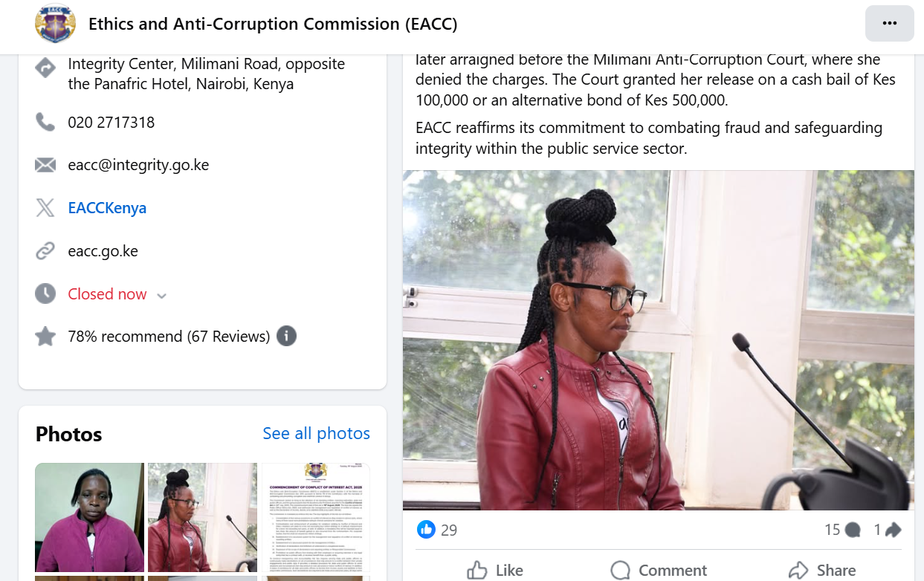Image resolution: width=924 pixels, height=581 pixels.
Task: Click the Comment button
Action: click(x=659, y=570)
